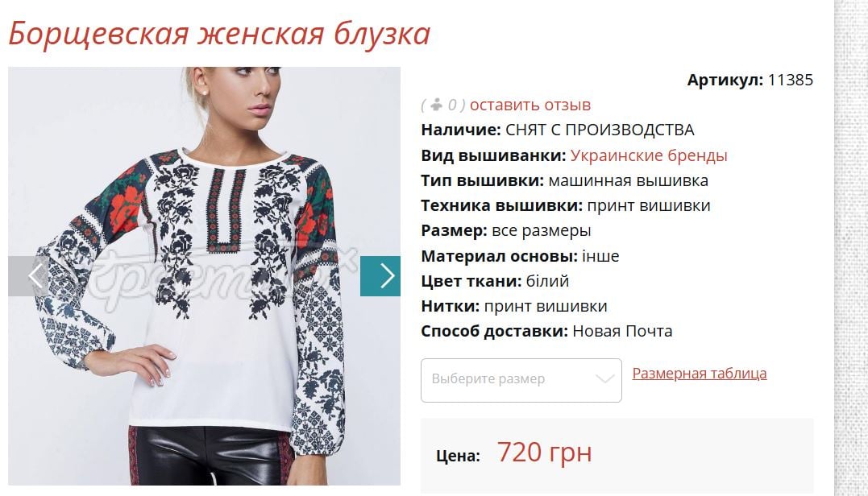Viewport: 868px width, 496px height.
Task: Go to previous product photo with left arrow
Action: [28, 276]
